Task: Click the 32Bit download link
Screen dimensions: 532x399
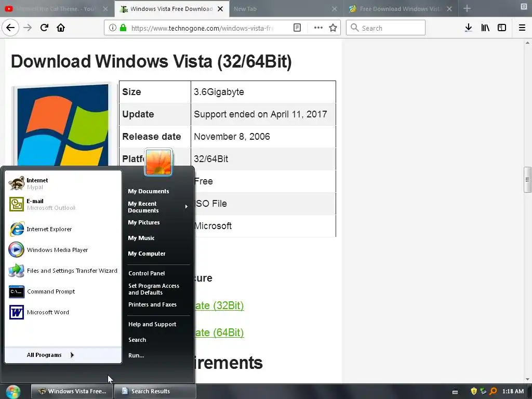Action: (x=219, y=305)
